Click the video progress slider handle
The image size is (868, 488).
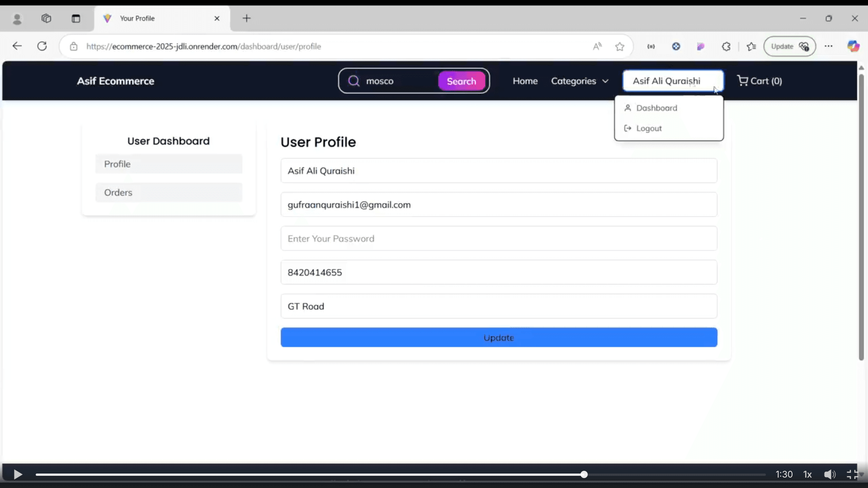tap(584, 474)
